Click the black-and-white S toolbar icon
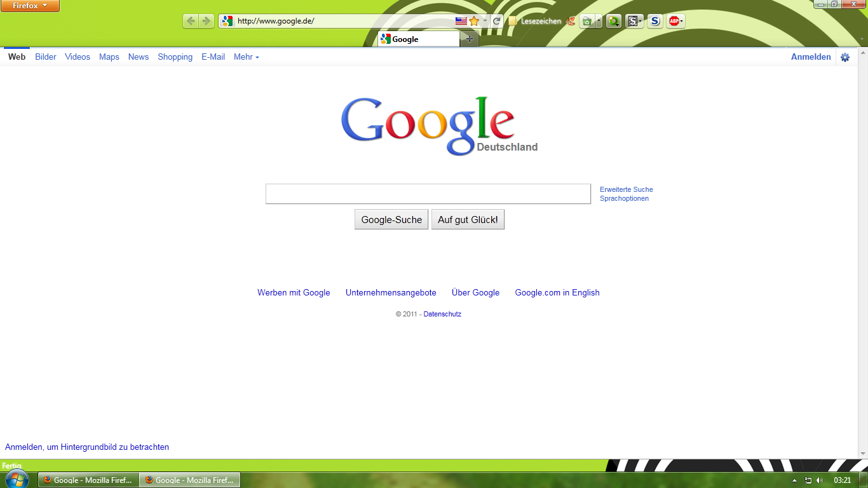The width and height of the screenshot is (868, 488). click(634, 21)
